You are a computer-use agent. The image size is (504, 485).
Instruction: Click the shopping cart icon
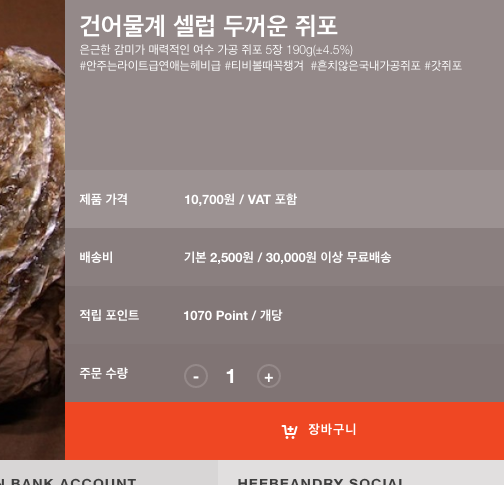(289, 431)
